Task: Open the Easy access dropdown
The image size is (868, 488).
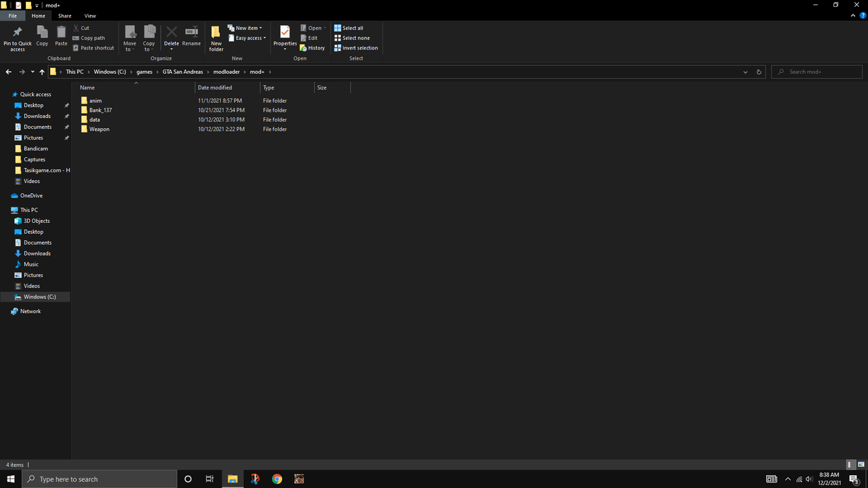Action: click(248, 38)
